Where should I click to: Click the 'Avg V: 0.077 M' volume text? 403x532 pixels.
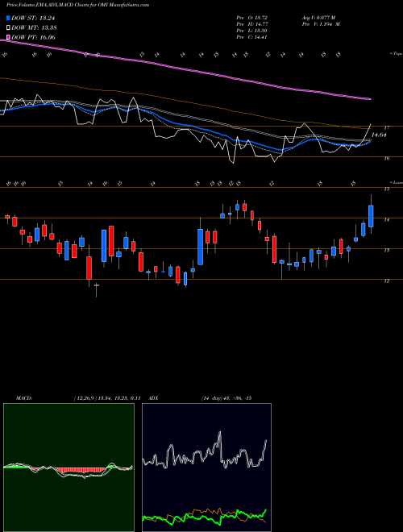click(x=318, y=17)
